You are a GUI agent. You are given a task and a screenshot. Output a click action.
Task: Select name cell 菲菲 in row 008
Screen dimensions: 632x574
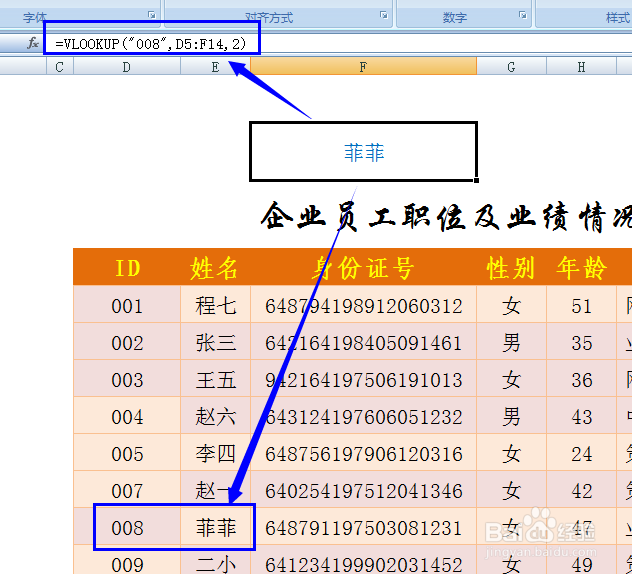pos(215,527)
